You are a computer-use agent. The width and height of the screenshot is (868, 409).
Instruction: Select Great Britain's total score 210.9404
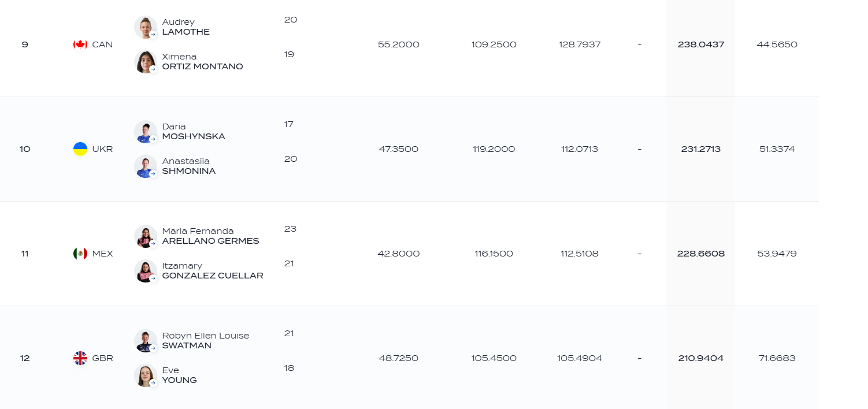pos(701,358)
